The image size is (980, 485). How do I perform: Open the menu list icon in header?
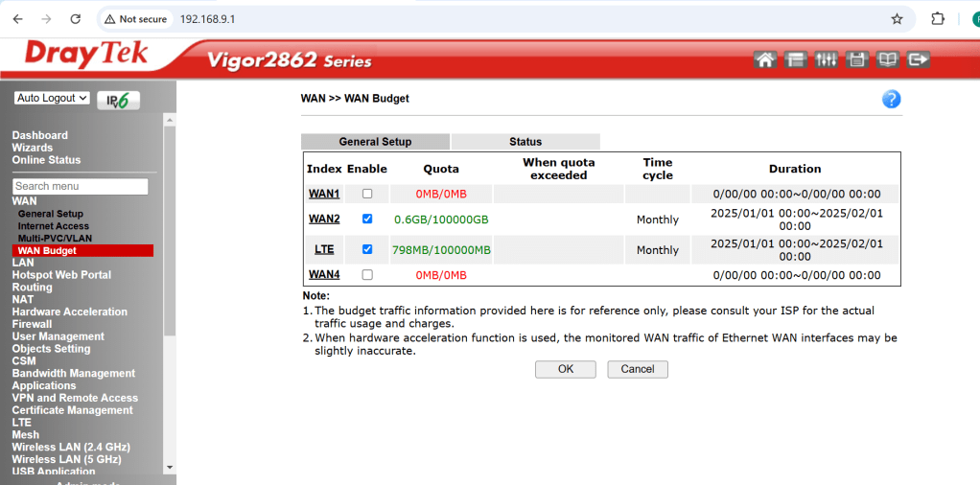(x=796, y=59)
